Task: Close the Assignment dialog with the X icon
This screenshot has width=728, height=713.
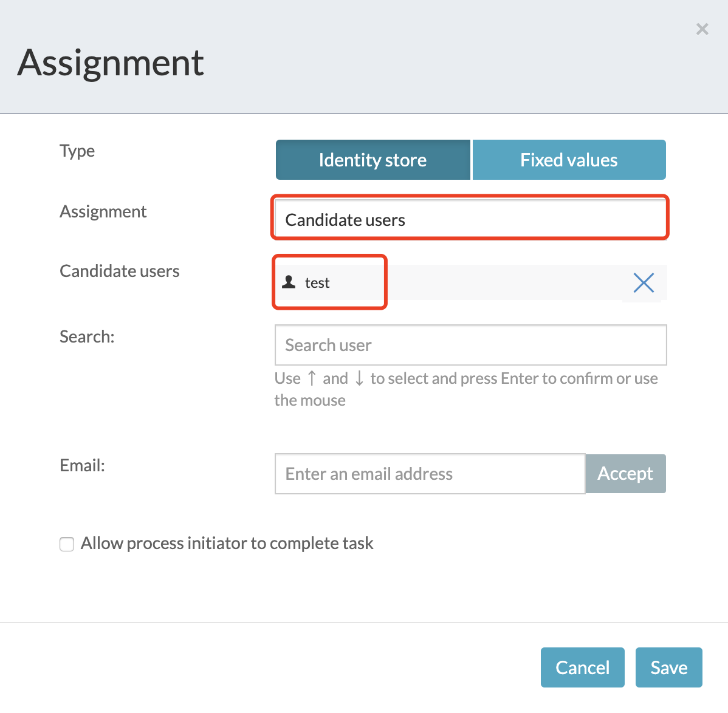Action: click(702, 29)
